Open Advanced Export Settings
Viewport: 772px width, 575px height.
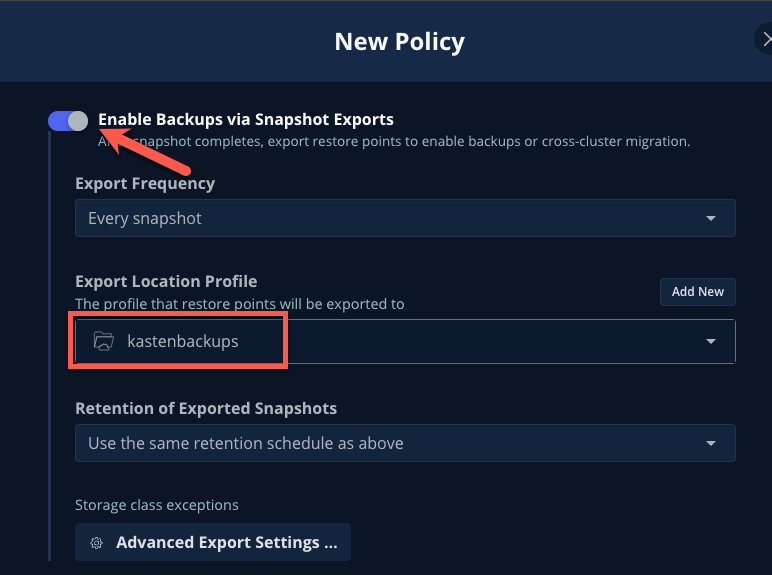213,542
